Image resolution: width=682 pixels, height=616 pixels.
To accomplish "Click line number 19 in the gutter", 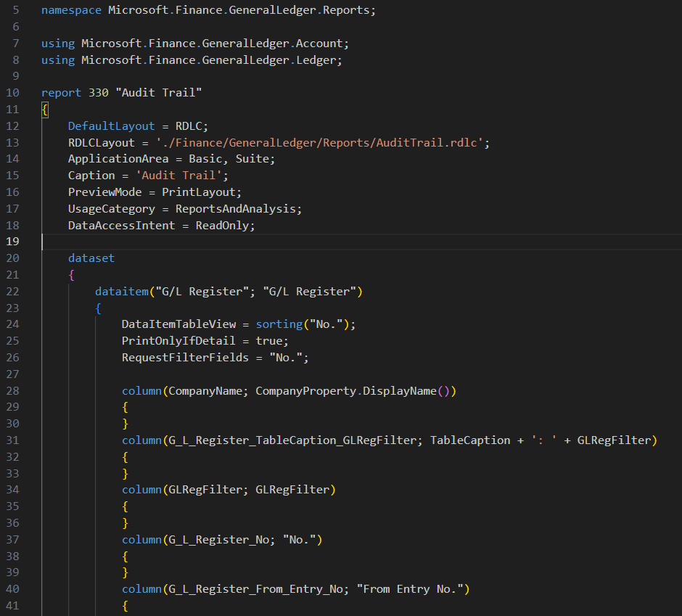I will tap(13, 242).
